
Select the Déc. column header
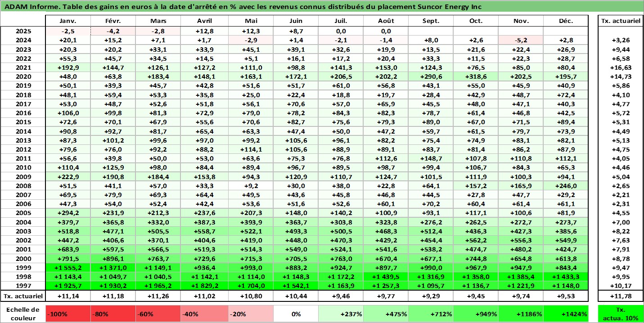point(566,21)
